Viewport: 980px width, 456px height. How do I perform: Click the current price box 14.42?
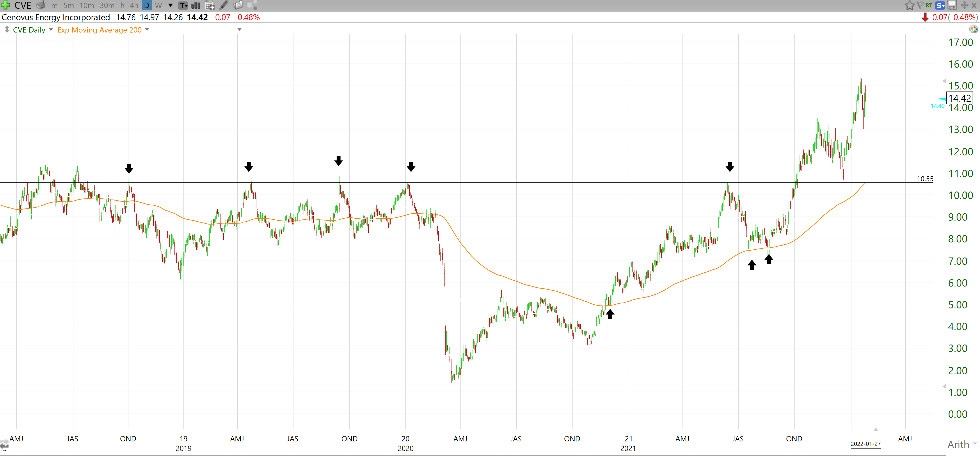click(960, 98)
